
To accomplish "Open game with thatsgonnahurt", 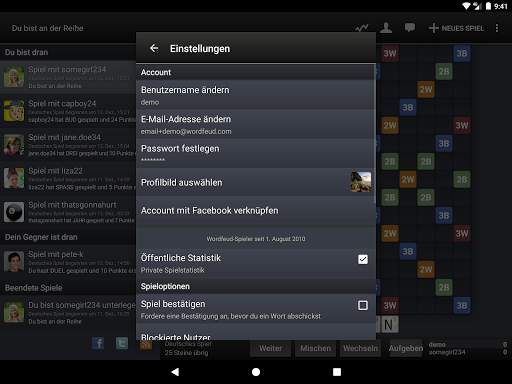I will click(x=68, y=212).
